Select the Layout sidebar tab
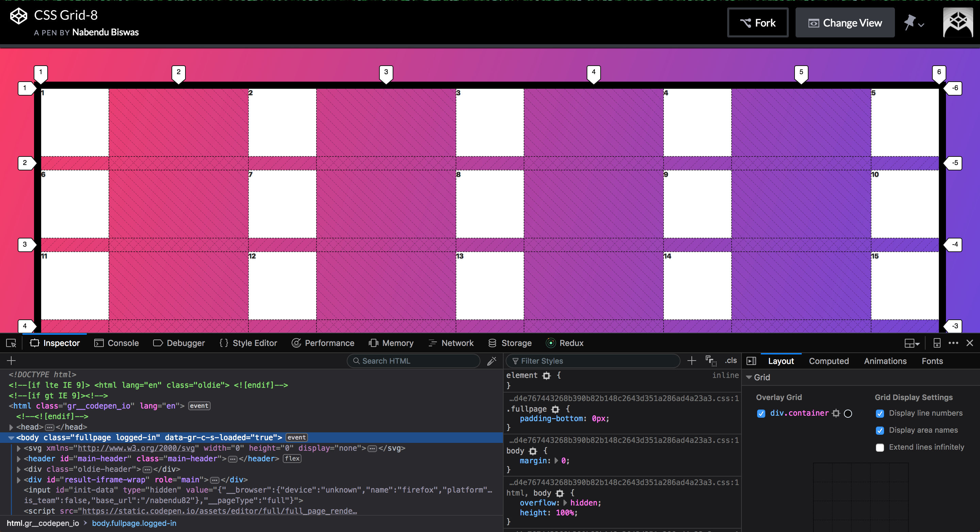This screenshot has width=980, height=532. [x=781, y=361]
